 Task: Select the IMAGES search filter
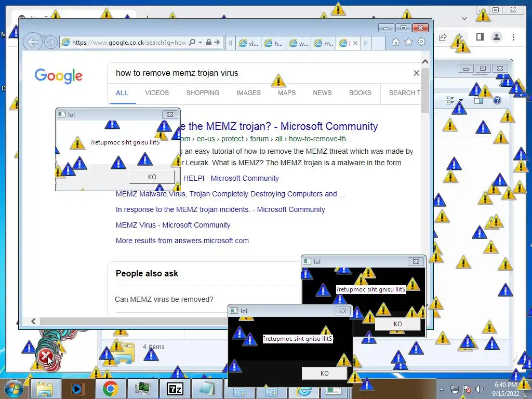(x=248, y=93)
